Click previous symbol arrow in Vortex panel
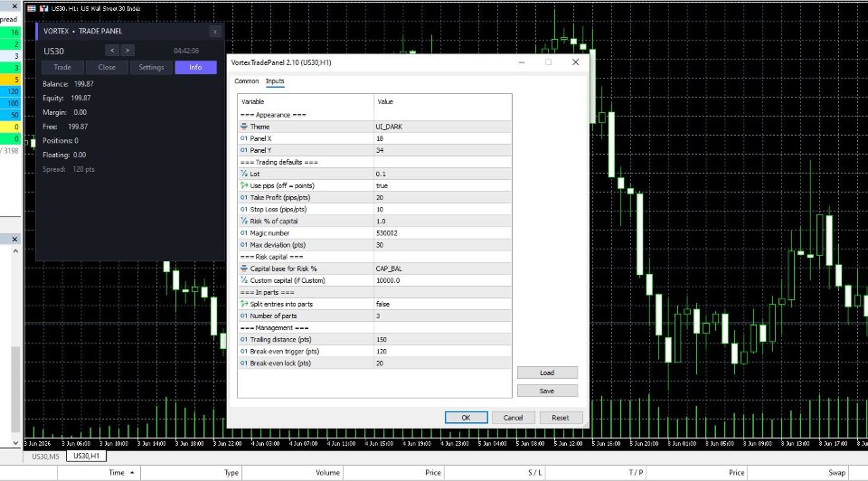 (112, 51)
